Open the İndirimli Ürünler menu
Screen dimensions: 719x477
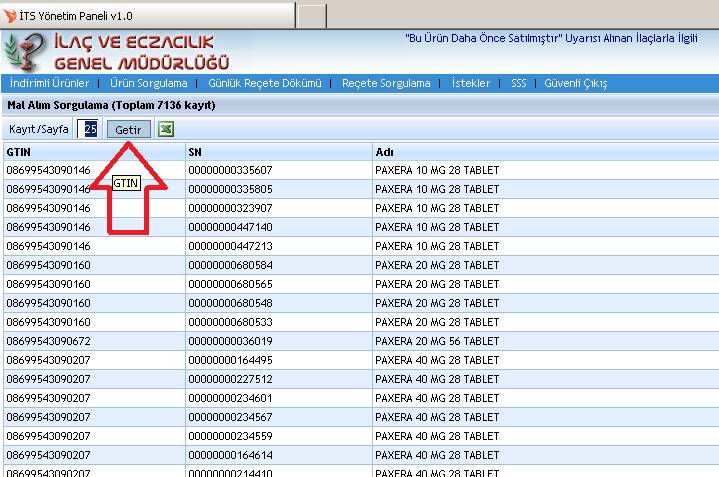click(50, 83)
